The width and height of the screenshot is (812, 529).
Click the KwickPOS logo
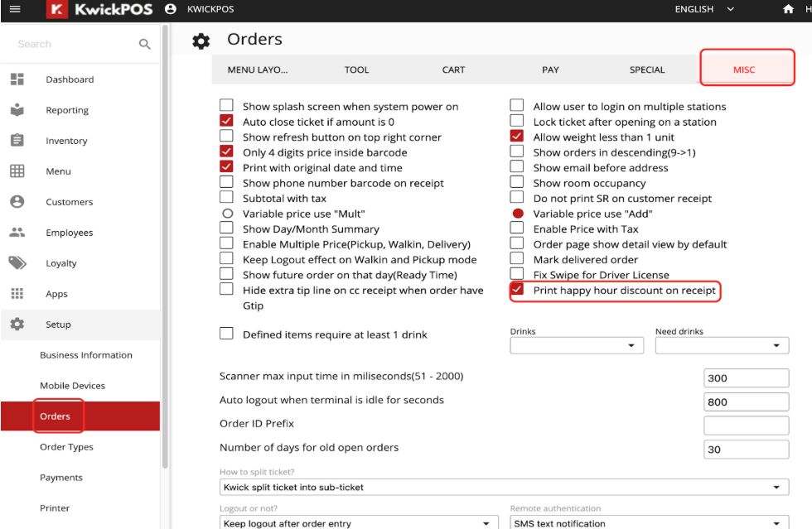tap(99, 9)
